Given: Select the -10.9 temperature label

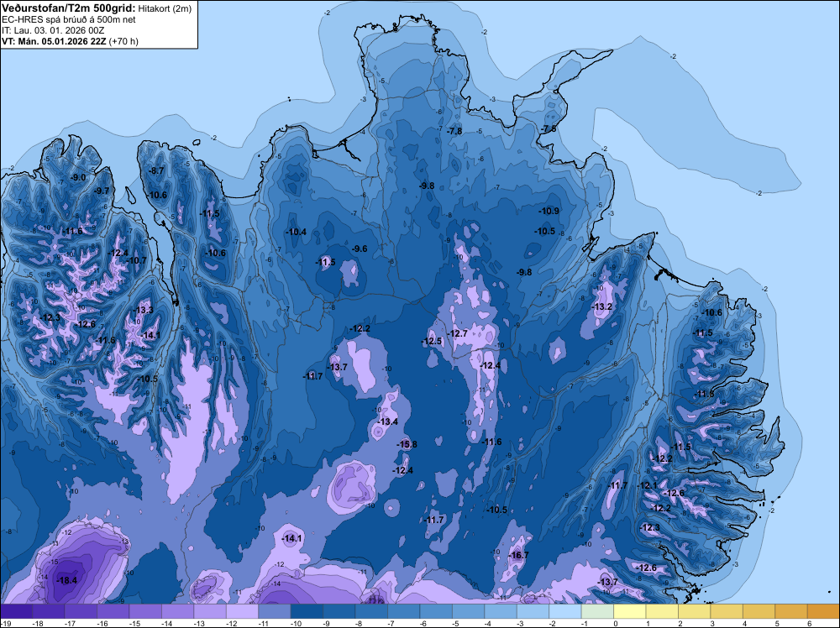Looking at the screenshot, I should click(x=549, y=211).
